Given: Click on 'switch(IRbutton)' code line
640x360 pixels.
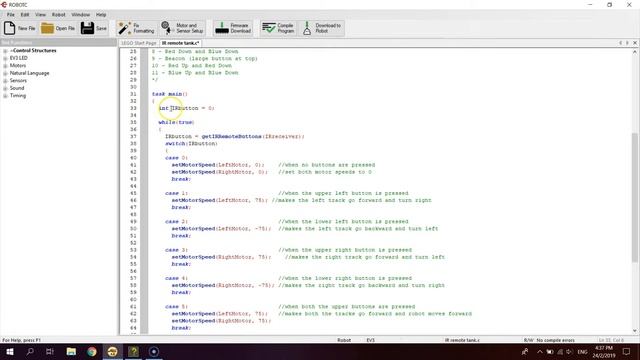Looking at the screenshot, I should point(191,144).
